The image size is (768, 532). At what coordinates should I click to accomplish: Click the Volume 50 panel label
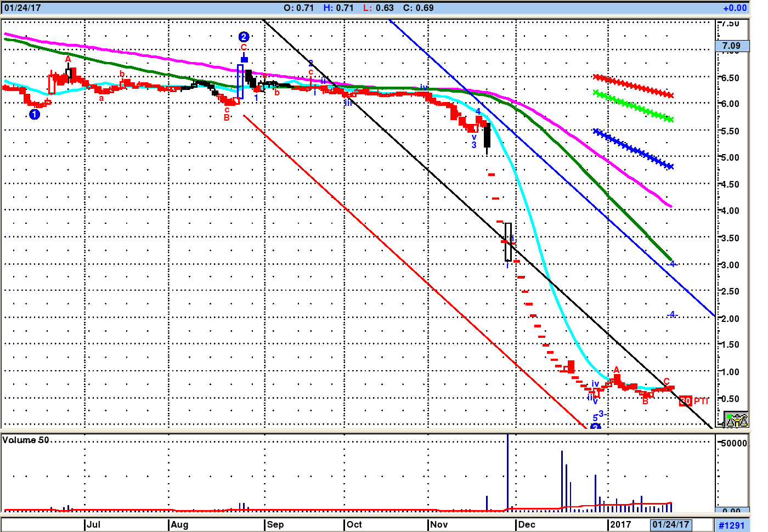coord(26,440)
